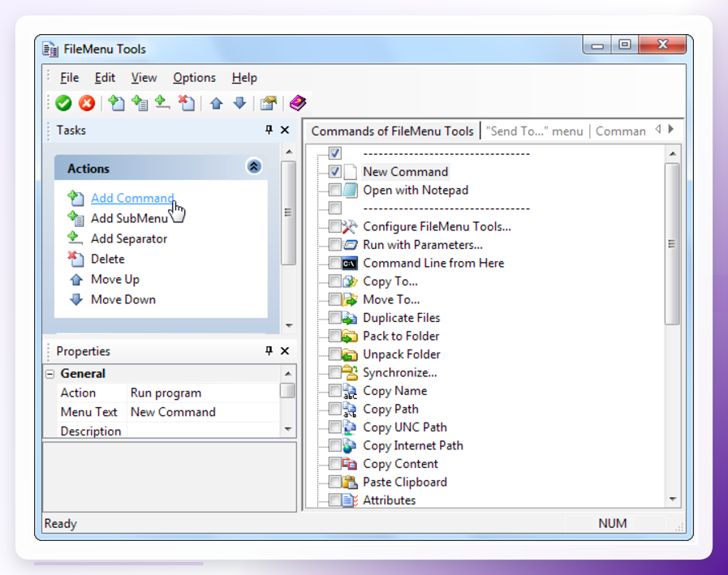Screen dimensions: 728x575
Task: Click the Add SubMenu toolbar icon
Action: [x=140, y=102]
